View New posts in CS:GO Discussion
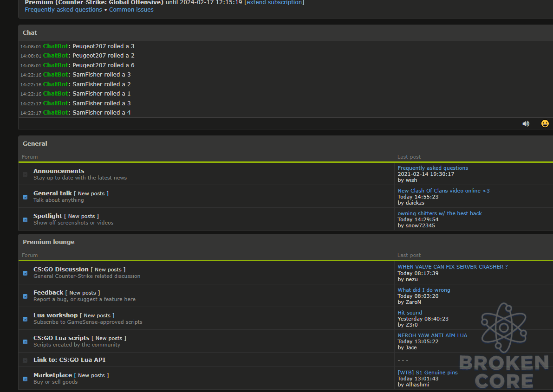 point(108,270)
